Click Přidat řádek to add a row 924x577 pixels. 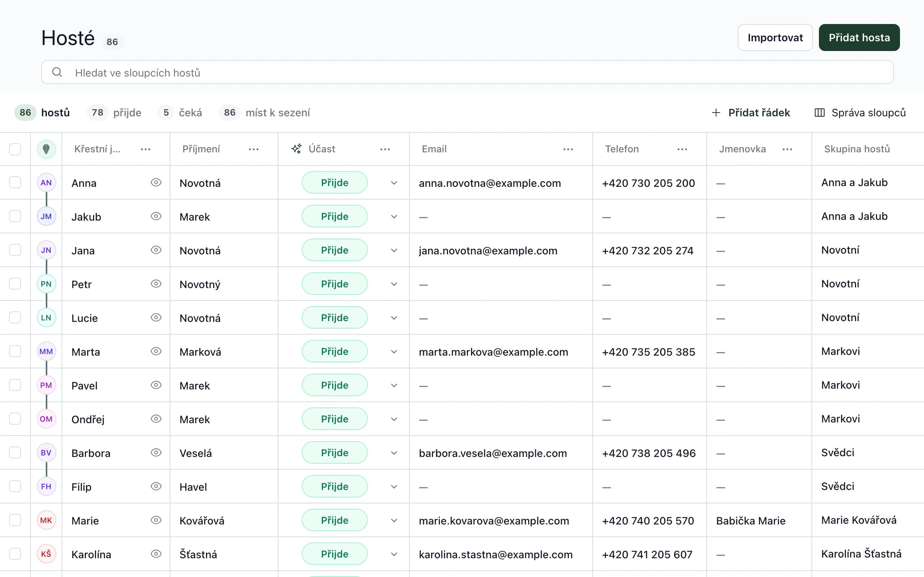(x=750, y=113)
